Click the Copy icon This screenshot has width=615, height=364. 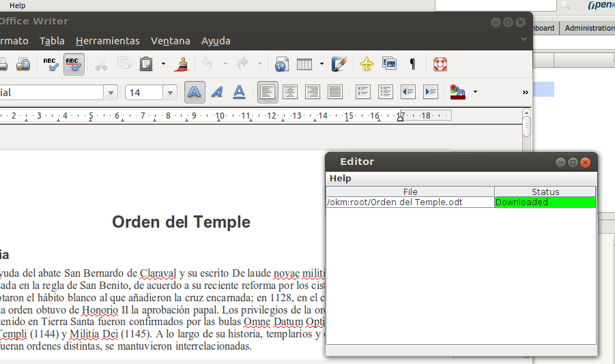tap(124, 63)
